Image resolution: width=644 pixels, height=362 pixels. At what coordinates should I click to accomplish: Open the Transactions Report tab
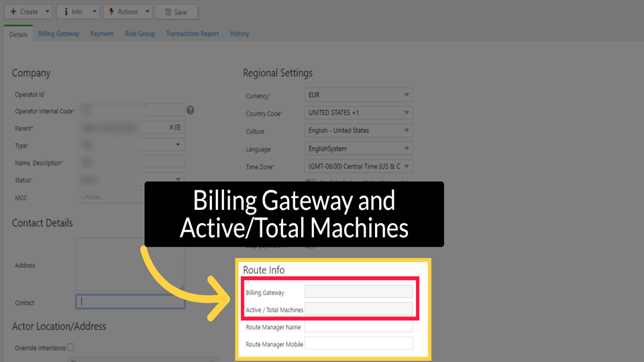[192, 34]
